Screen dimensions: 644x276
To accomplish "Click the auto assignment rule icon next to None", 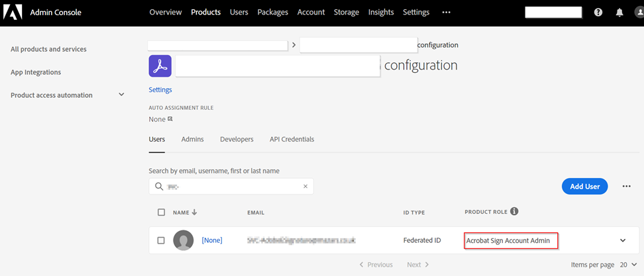I will [x=170, y=119].
